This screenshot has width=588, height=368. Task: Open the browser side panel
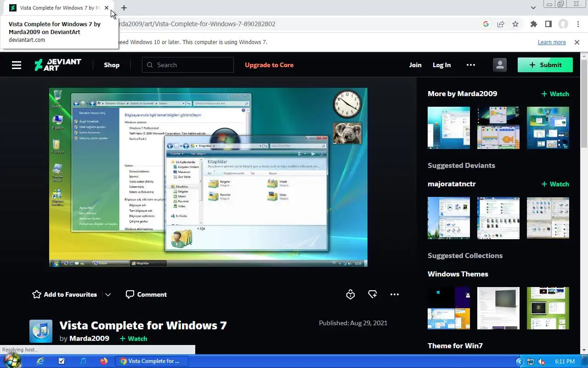pyautogui.click(x=548, y=24)
